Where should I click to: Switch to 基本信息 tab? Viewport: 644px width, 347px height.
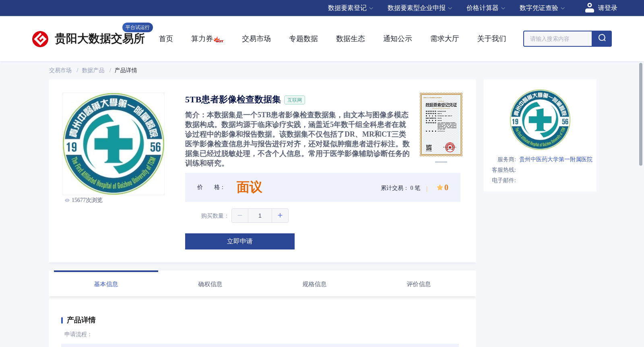pos(106,284)
